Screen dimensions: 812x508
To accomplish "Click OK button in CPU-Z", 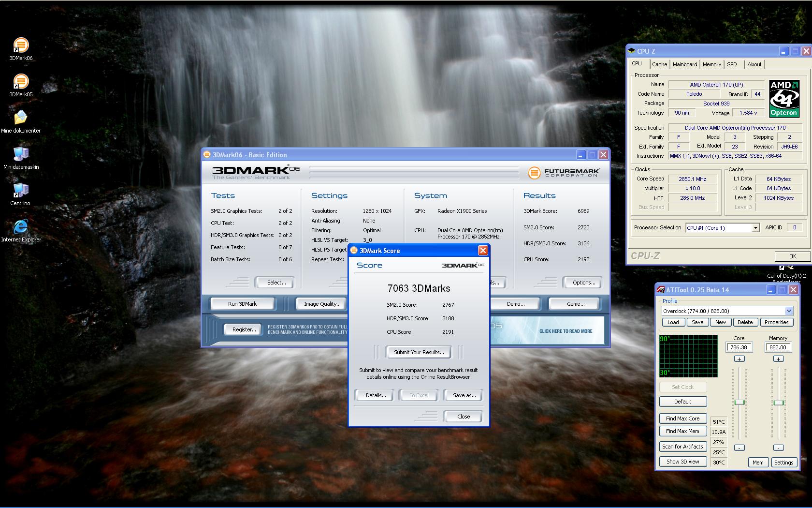I will tap(792, 256).
